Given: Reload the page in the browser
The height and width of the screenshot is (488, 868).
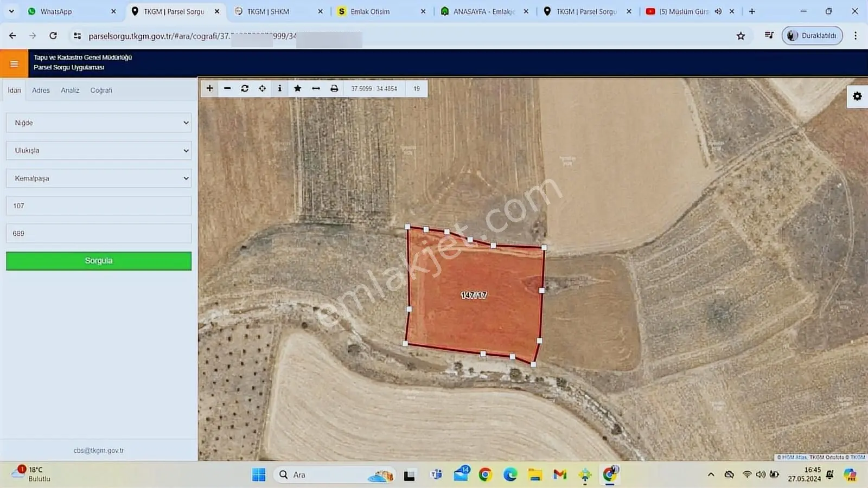Looking at the screenshot, I should pyautogui.click(x=53, y=36).
